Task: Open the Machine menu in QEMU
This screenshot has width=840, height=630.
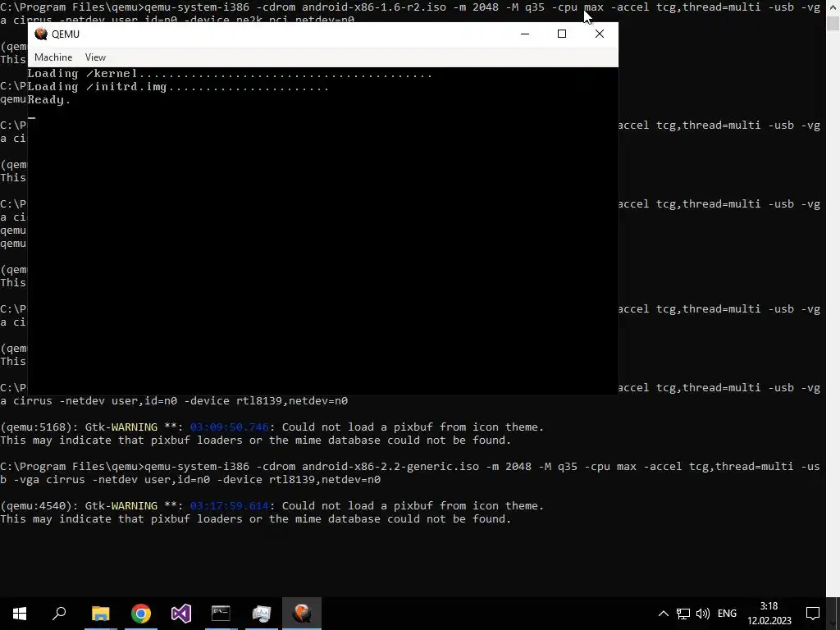Action: 53,57
